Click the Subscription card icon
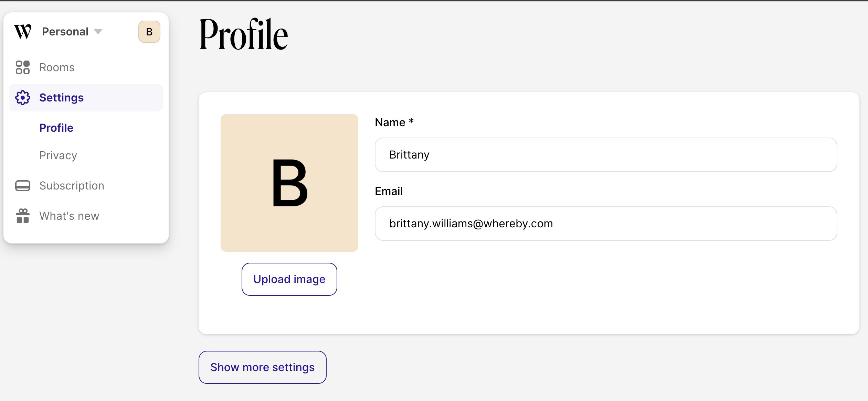This screenshot has height=401, width=868. (23, 186)
